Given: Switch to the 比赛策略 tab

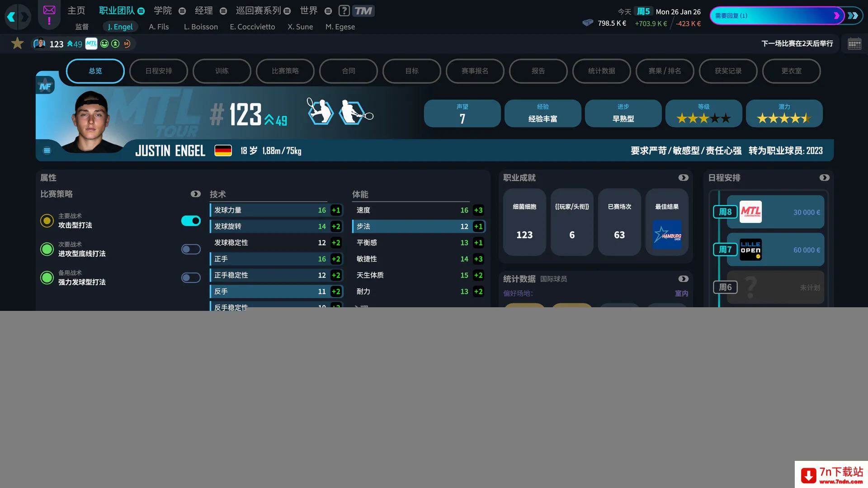Looking at the screenshot, I should pyautogui.click(x=285, y=71).
